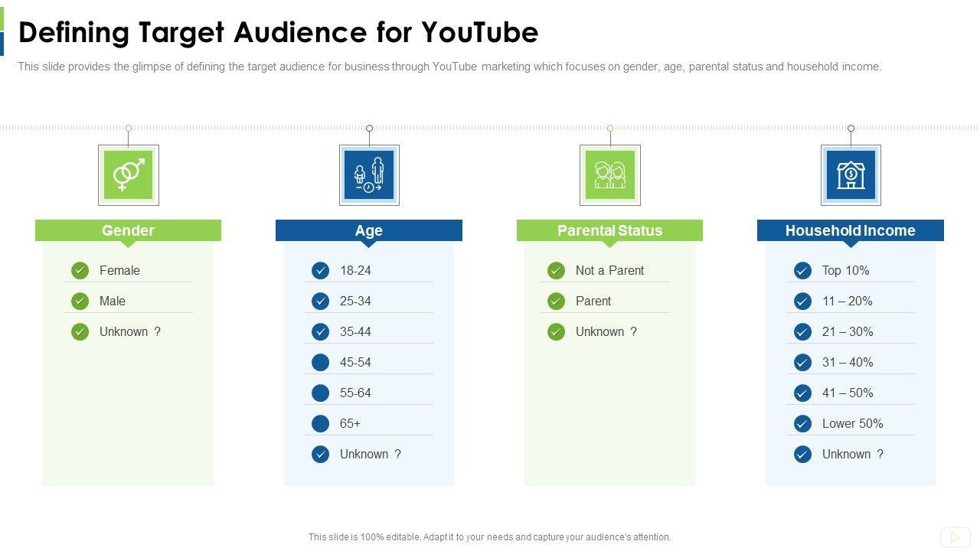Toggle the Female checkmark under Gender
The width and height of the screenshot is (980, 551).
(x=80, y=270)
